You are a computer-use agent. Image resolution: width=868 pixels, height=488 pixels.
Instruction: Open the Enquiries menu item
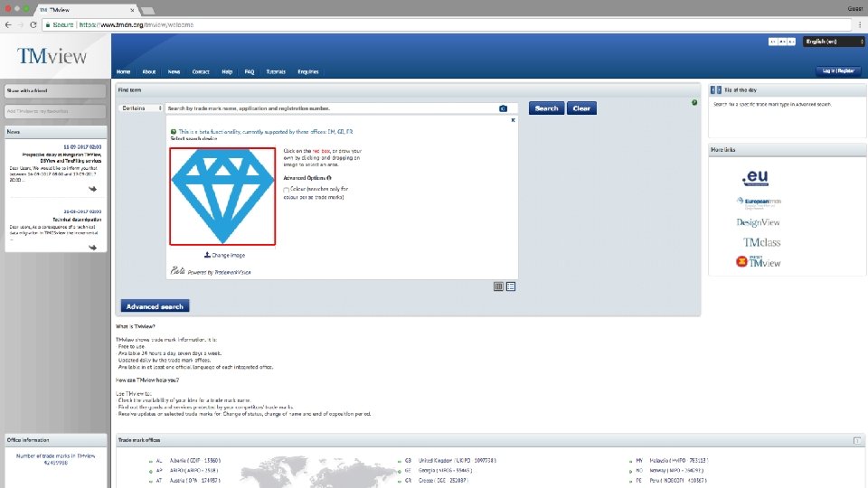[x=307, y=72]
